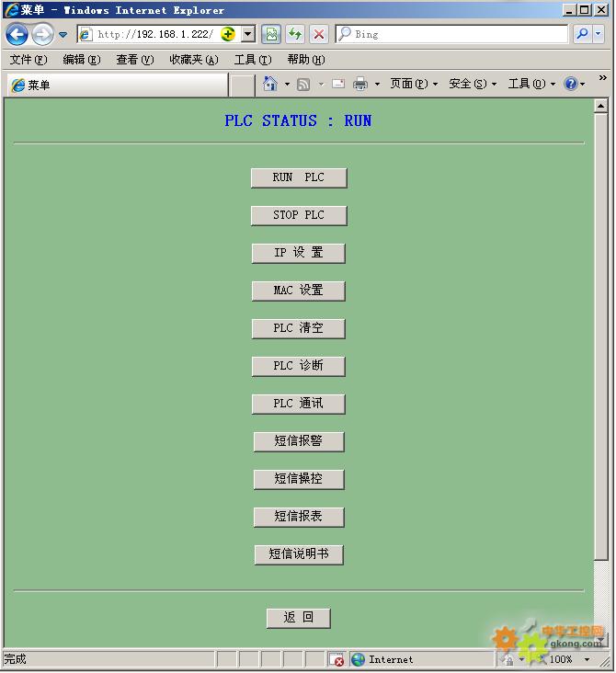
Task: Click the IP 设置 button
Action: coord(299,253)
